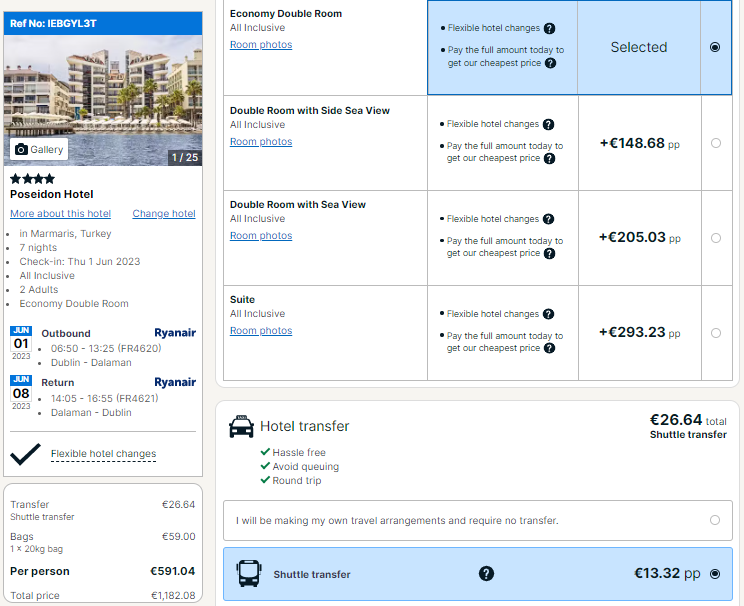Click the checkmark next to Flexible hotel changes
This screenshot has height=606, width=744.
point(26,454)
